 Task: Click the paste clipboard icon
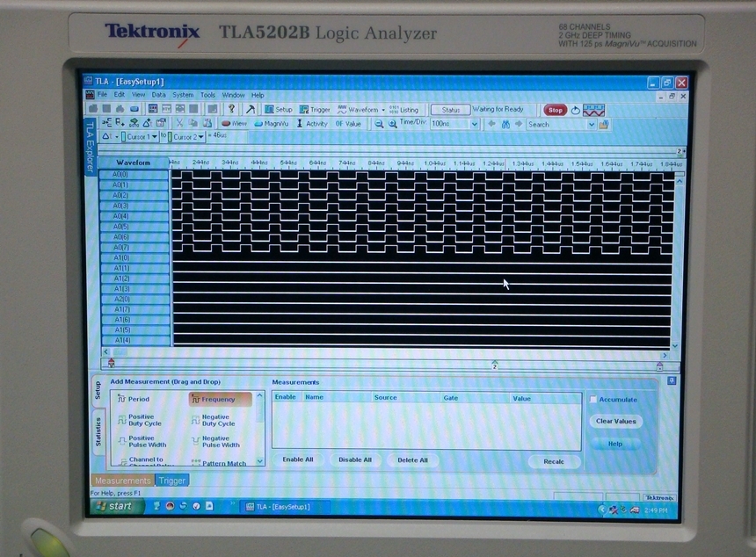[207, 123]
